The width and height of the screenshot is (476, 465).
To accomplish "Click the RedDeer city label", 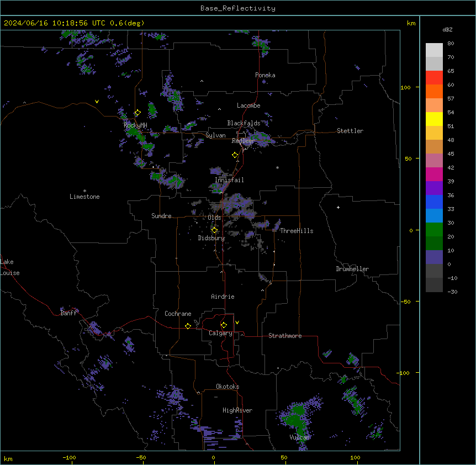I will click(x=243, y=141).
